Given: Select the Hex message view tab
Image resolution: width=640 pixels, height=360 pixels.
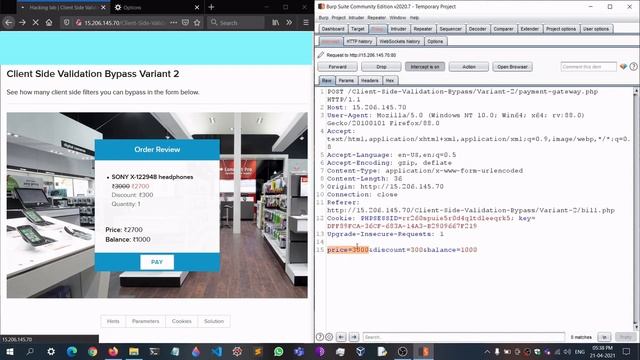Looking at the screenshot, I should (x=390, y=80).
